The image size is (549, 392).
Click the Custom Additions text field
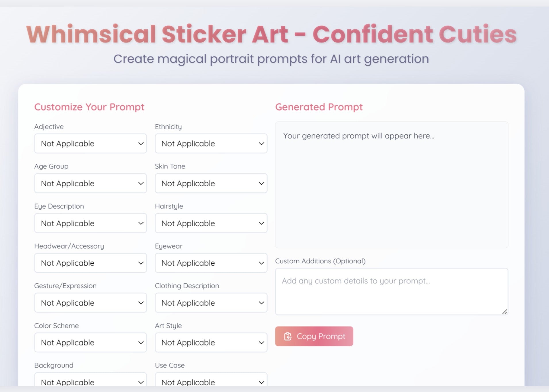(x=391, y=291)
